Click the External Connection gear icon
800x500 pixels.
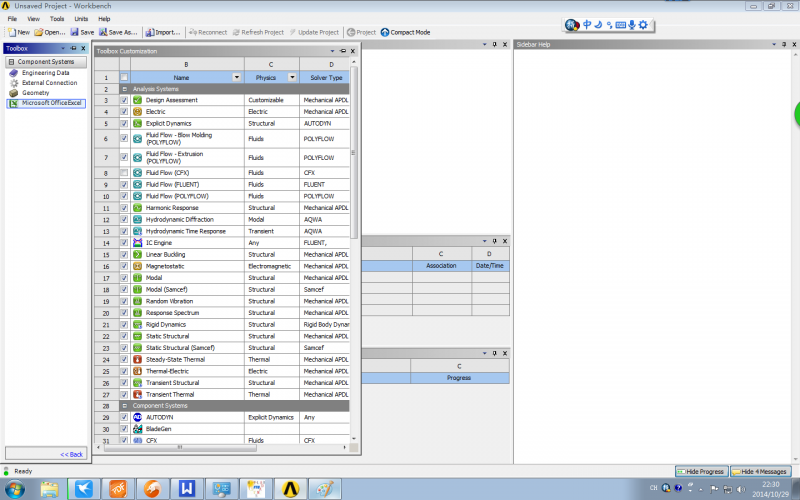14,83
